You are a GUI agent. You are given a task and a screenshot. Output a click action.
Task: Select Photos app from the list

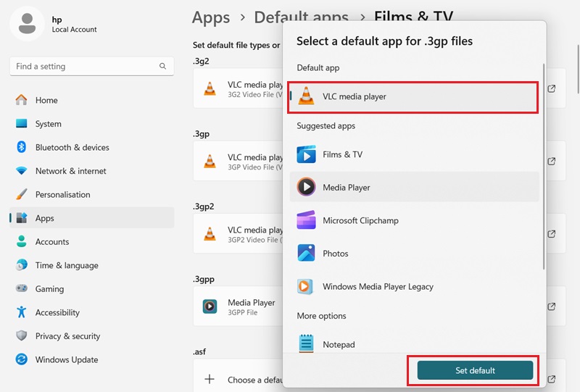coord(414,254)
